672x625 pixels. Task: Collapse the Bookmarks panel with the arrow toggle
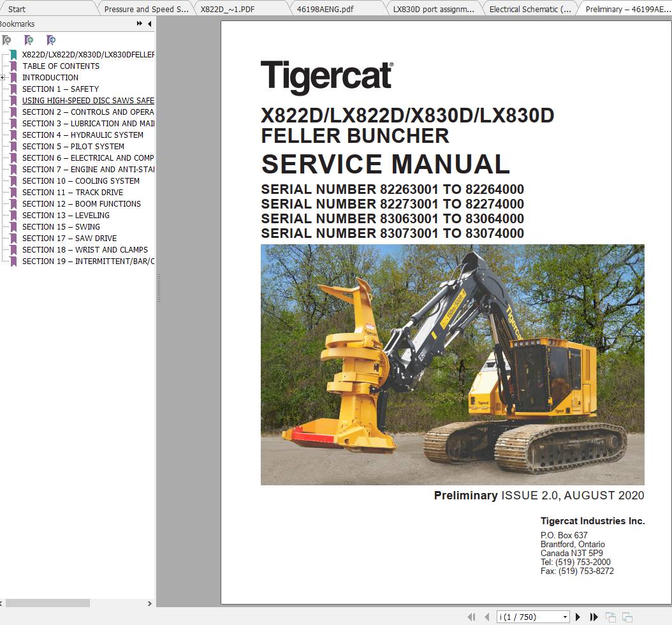coord(149,24)
